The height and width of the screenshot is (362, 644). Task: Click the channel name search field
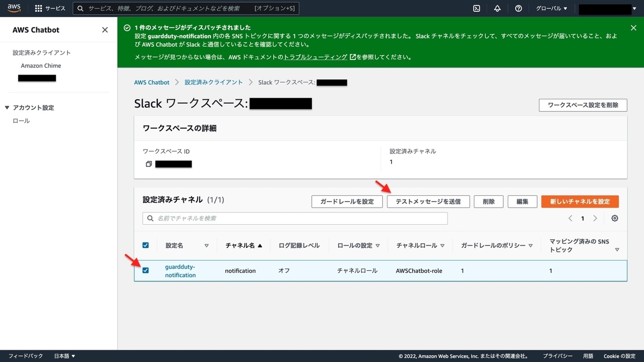[294, 218]
